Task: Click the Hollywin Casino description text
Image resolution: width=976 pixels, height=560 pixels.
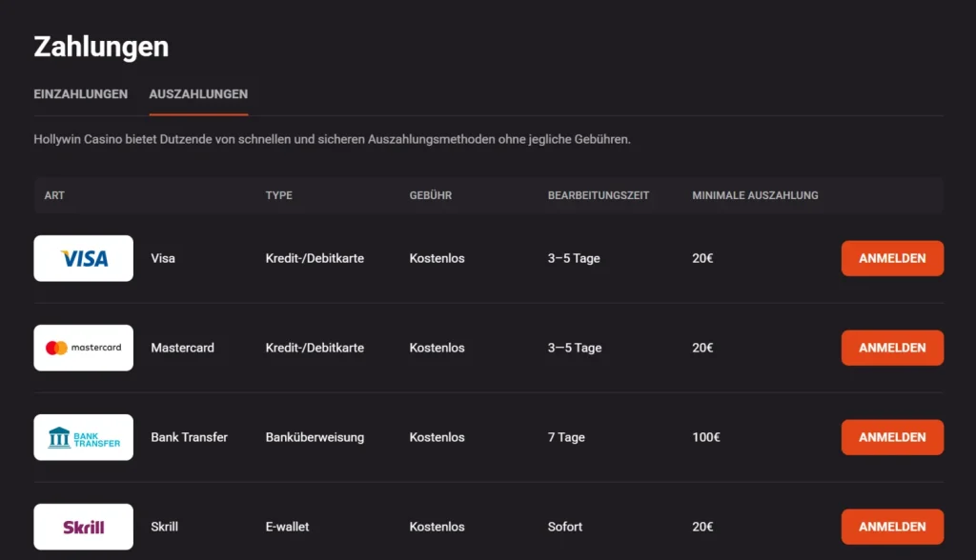Action: point(332,139)
